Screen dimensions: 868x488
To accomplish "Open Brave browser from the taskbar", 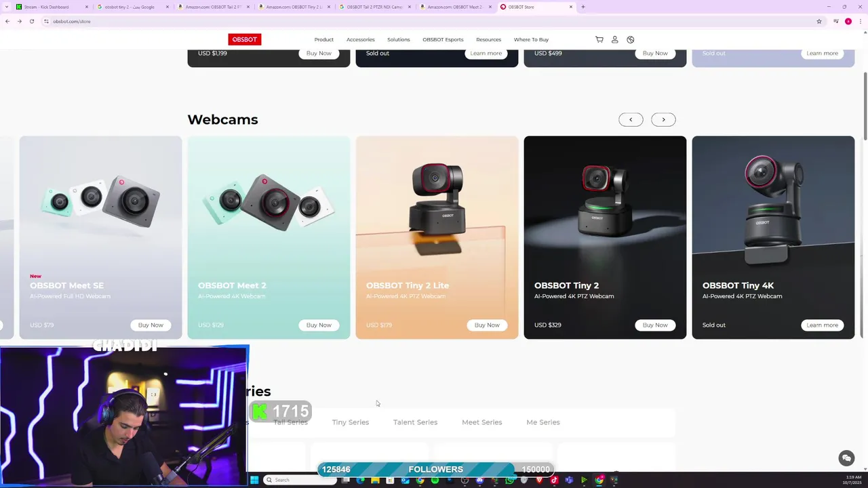I will (x=539, y=480).
